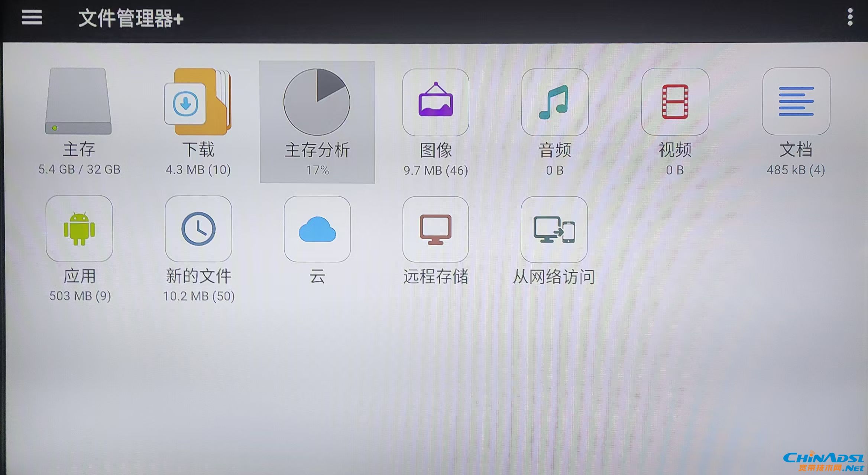Open the 音频 audio music-note icon
The height and width of the screenshot is (475, 868).
(554, 102)
